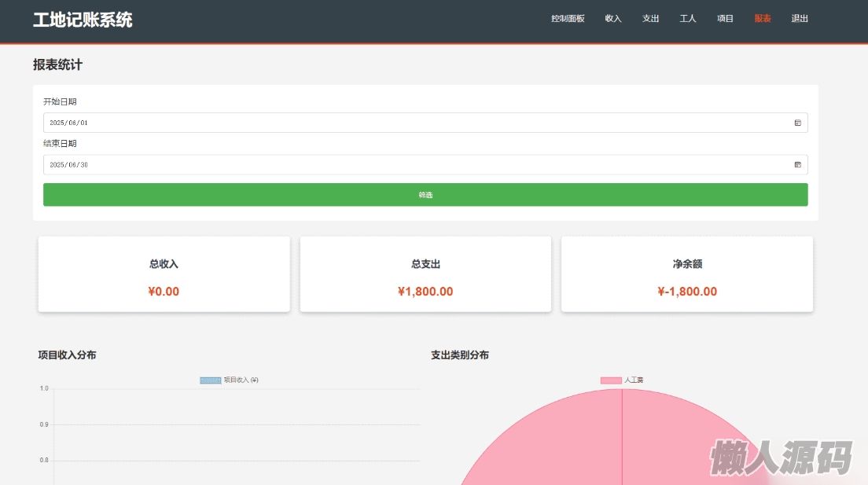Click the blue 项目收入 legend color box

(210, 380)
